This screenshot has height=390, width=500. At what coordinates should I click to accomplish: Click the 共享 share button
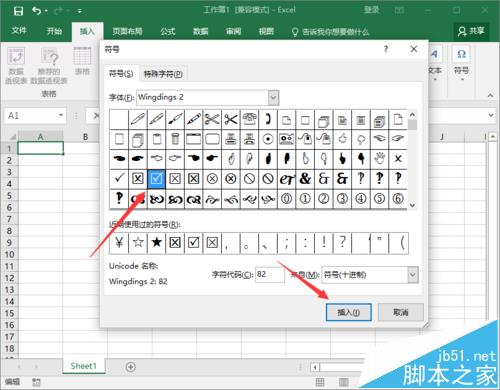click(471, 31)
